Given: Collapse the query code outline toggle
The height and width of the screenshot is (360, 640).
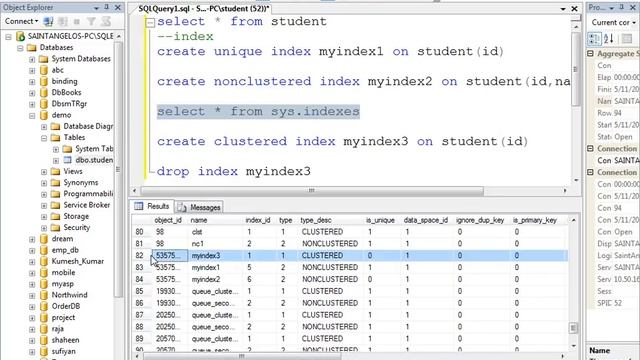Looking at the screenshot, I should click(x=150, y=22).
